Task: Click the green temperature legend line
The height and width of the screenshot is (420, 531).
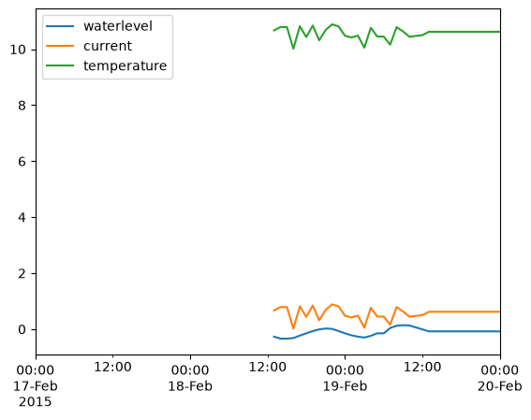Action: (60, 65)
